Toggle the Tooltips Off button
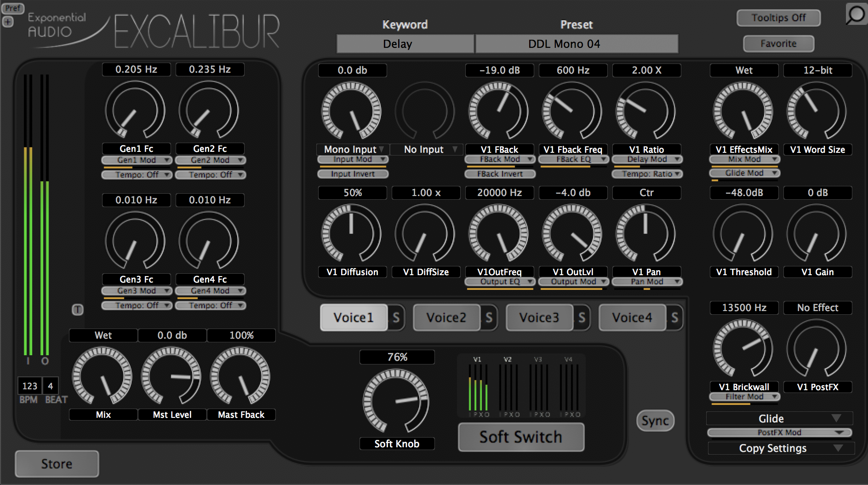868x485 pixels. pos(778,18)
